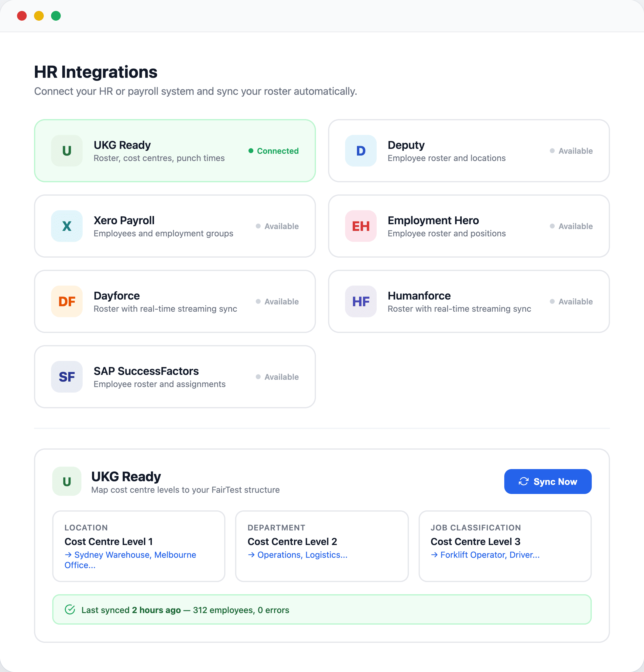This screenshot has width=644, height=672.
Task: Click the UKG Ready heading in the mapping panel
Action: [126, 477]
